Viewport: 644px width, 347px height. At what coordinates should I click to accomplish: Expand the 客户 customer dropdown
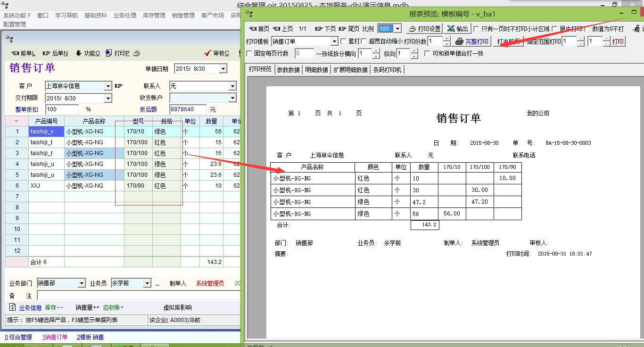click(108, 86)
